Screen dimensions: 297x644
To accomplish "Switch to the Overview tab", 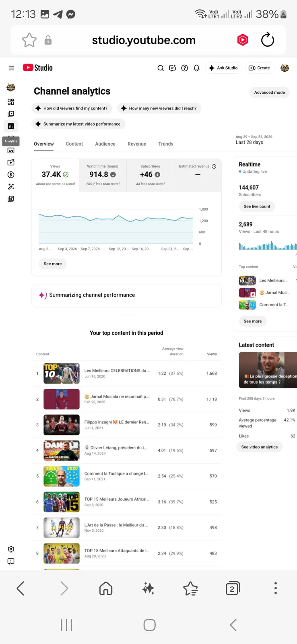I will pos(43,144).
